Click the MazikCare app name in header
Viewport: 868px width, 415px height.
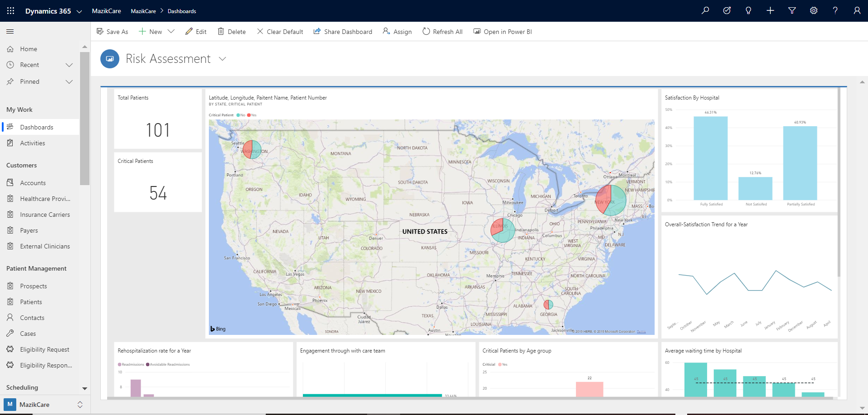click(106, 11)
